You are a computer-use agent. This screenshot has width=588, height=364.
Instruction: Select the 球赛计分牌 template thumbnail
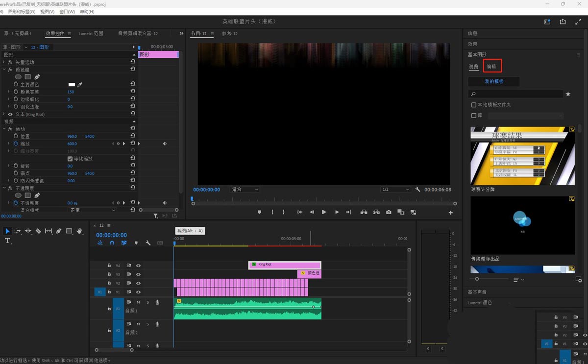click(522, 156)
